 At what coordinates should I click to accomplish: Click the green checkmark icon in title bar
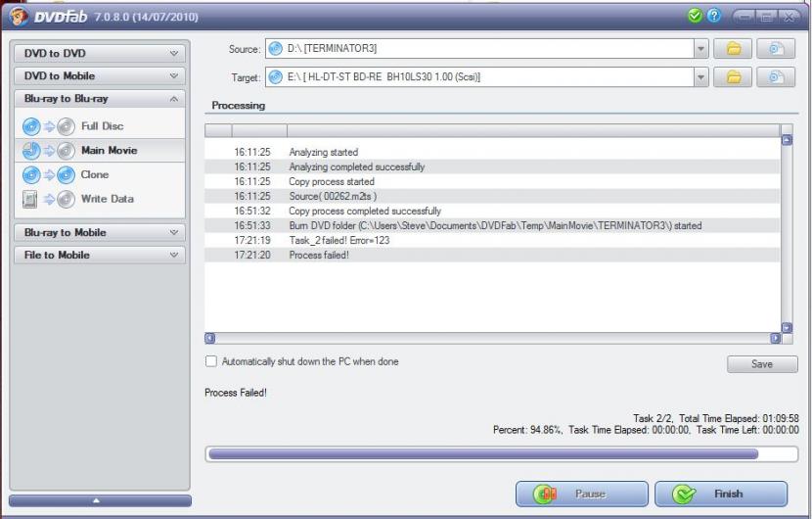point(695,17)
